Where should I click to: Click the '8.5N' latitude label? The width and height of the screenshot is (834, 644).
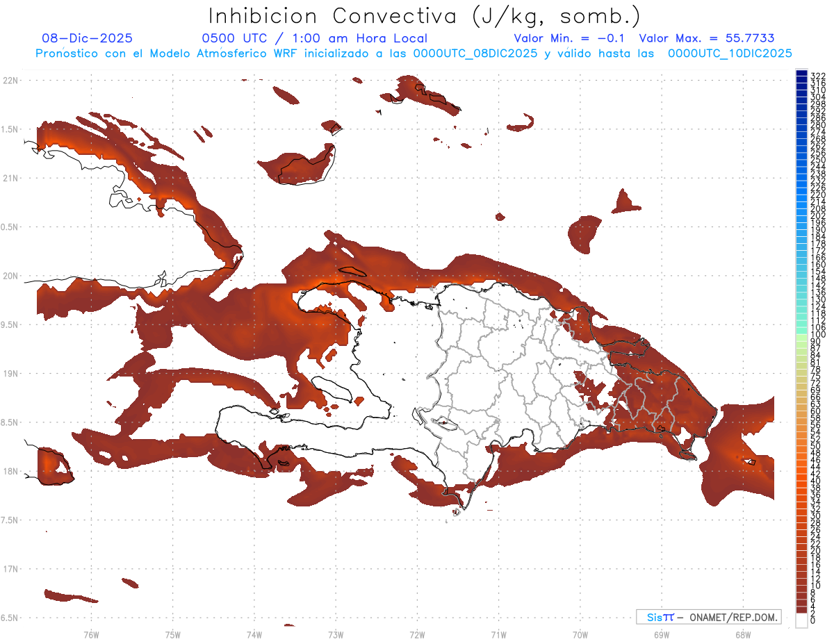tap(10, 422)
